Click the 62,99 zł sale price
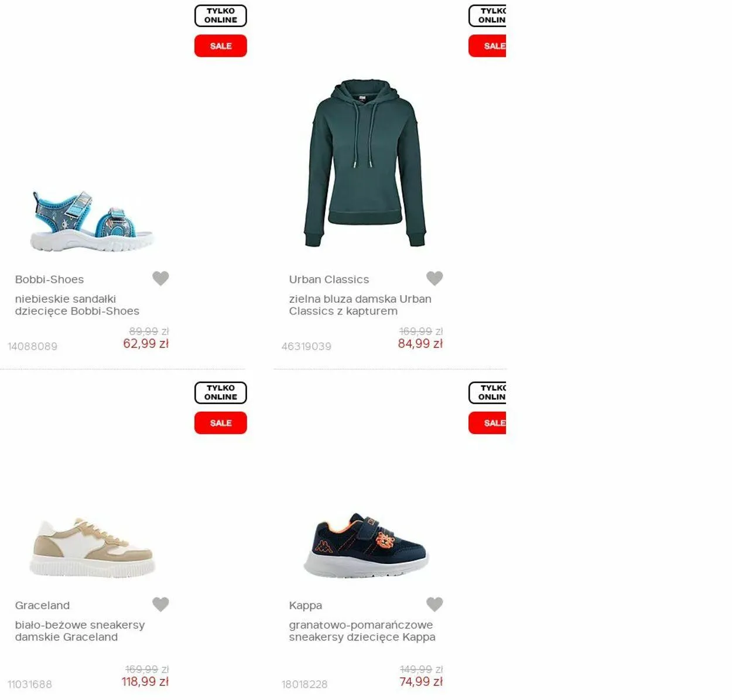 [146, 344]
